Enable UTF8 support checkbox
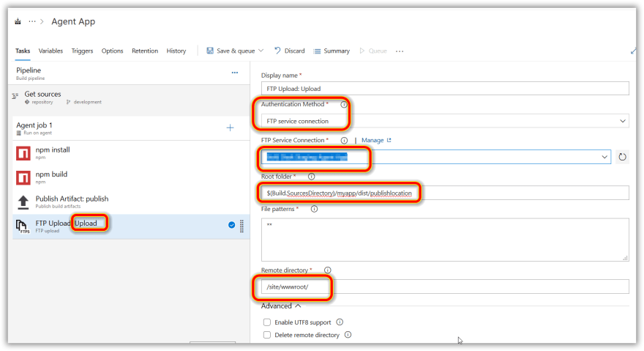The width and height of the screenshot is (644, 351). coord(267,322)
